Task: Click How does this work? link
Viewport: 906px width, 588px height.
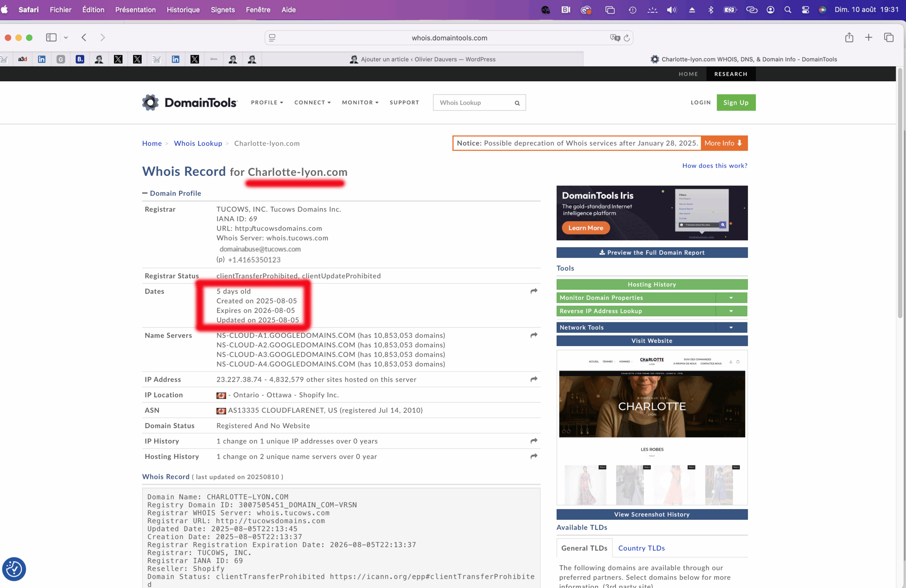Action: tap(715, 166)
